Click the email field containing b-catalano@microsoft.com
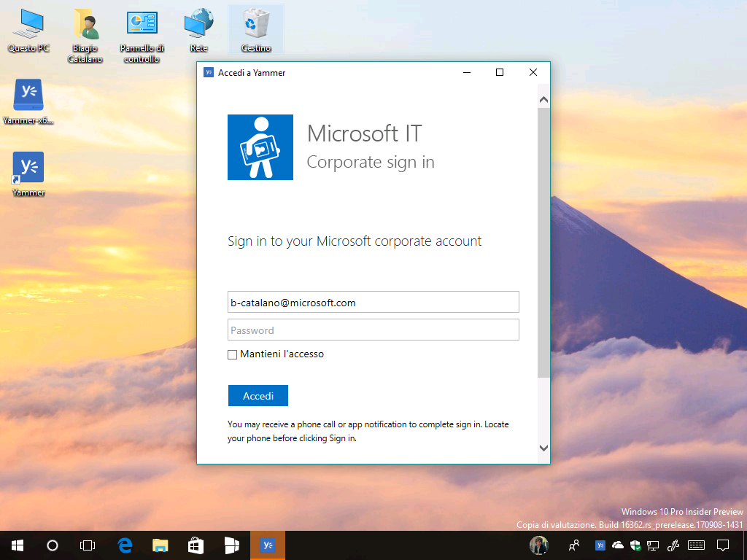 point(373,302)
